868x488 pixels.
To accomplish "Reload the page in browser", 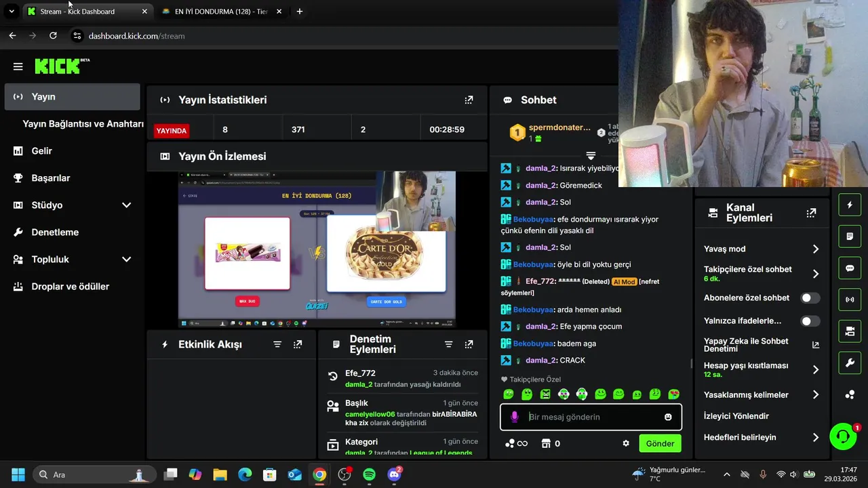I will (53, 35).
